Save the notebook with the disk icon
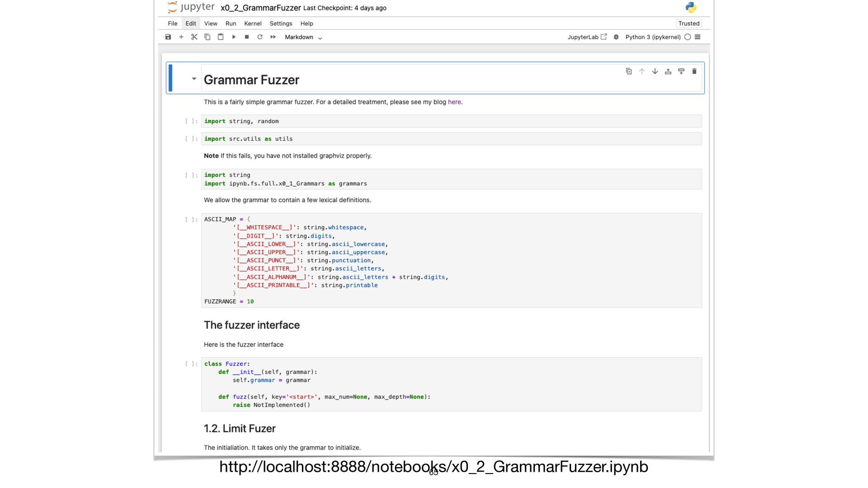 click(168, 37)
